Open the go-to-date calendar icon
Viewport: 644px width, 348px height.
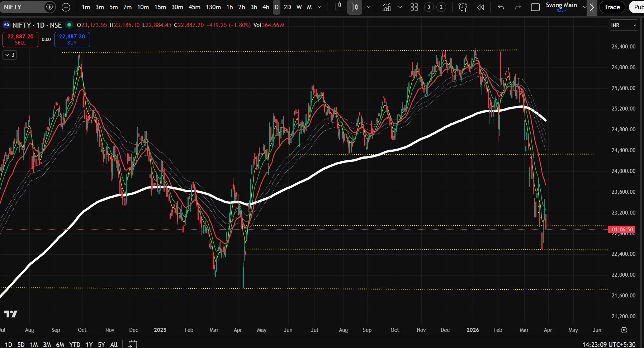(132, 344)
